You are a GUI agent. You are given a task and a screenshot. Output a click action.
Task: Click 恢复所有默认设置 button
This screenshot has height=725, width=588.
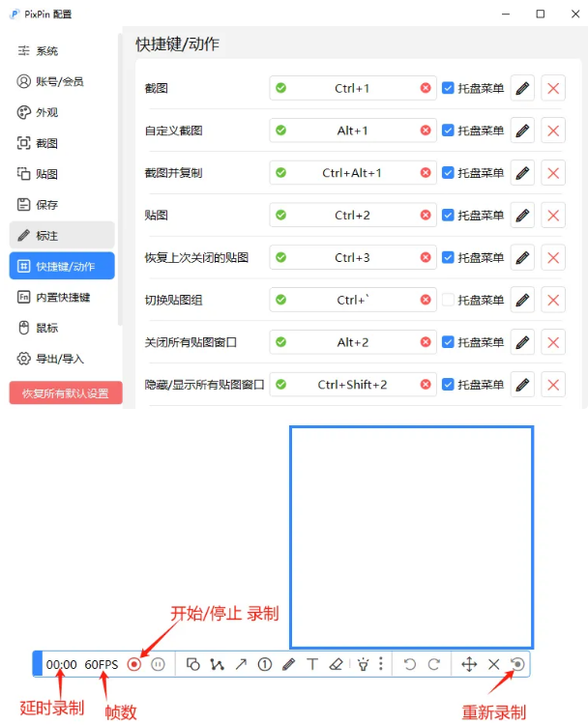click(66, 393)
